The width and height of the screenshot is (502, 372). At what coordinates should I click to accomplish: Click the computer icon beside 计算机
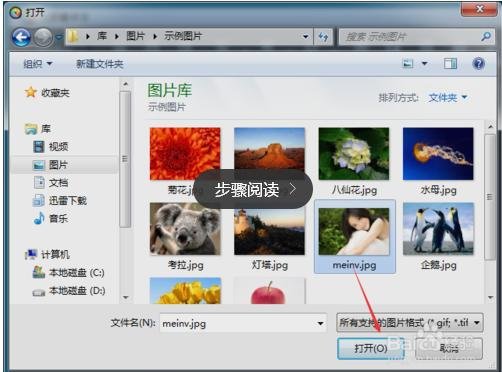click(x=31, y=254)
